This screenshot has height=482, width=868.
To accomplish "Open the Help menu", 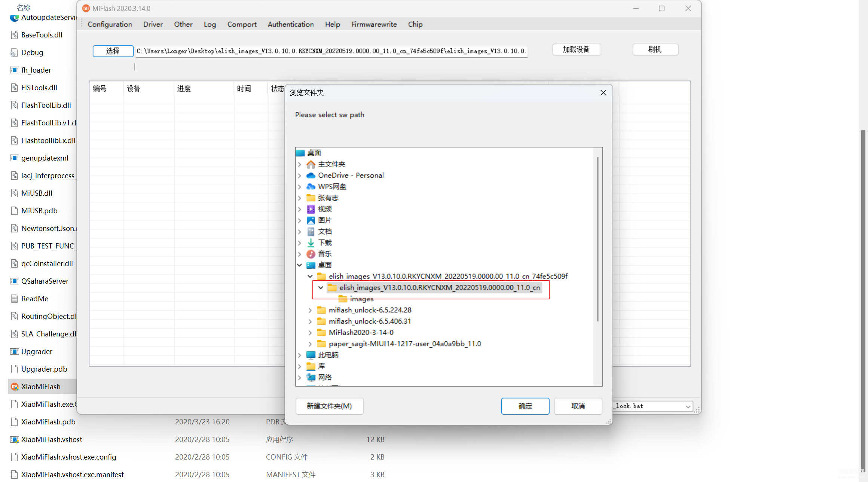I will click(x=333, y=24).
